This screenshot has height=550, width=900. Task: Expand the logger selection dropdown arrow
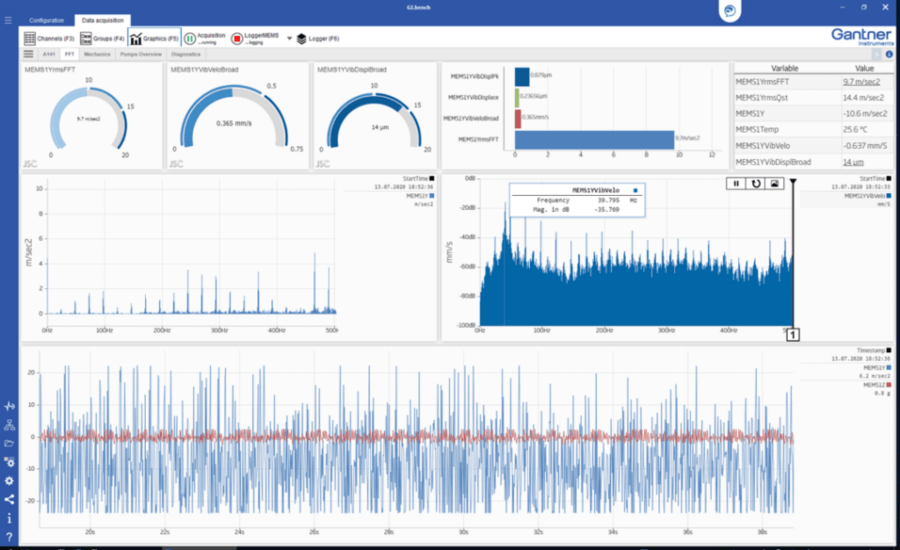point(289,38)
